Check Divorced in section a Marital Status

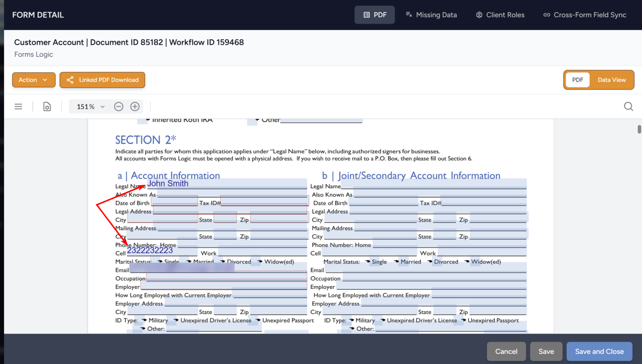click(x=223, y=262)
